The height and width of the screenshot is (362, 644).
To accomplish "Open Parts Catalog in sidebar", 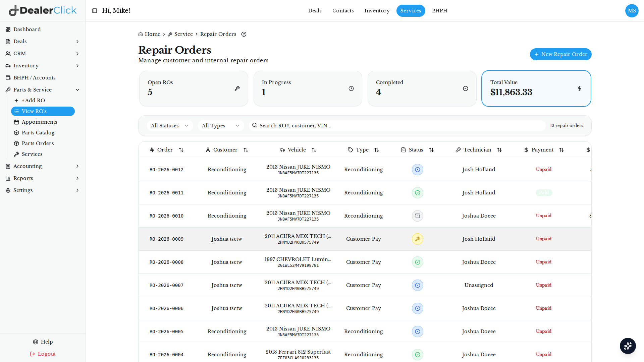I will [x=43, y=133].
